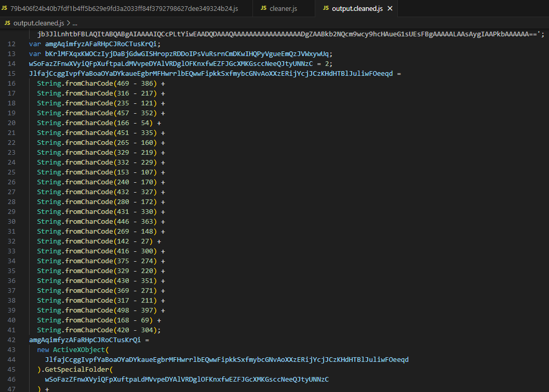Click 'String.fromCharCode(265 - 160)' line
Screen dimensions: 549x392
click(101, 142)
